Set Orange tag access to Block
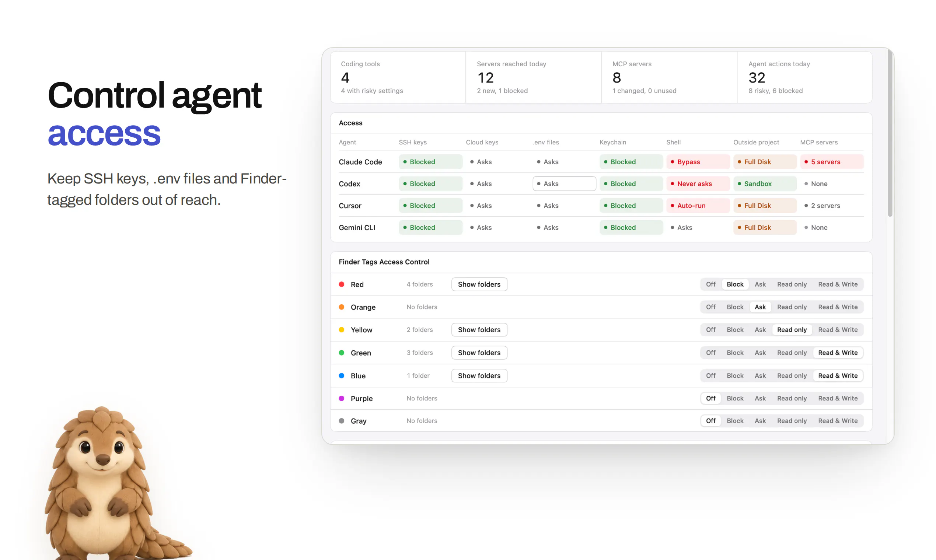The width and height of the screenshot is (936, 560). pos(735,307)
